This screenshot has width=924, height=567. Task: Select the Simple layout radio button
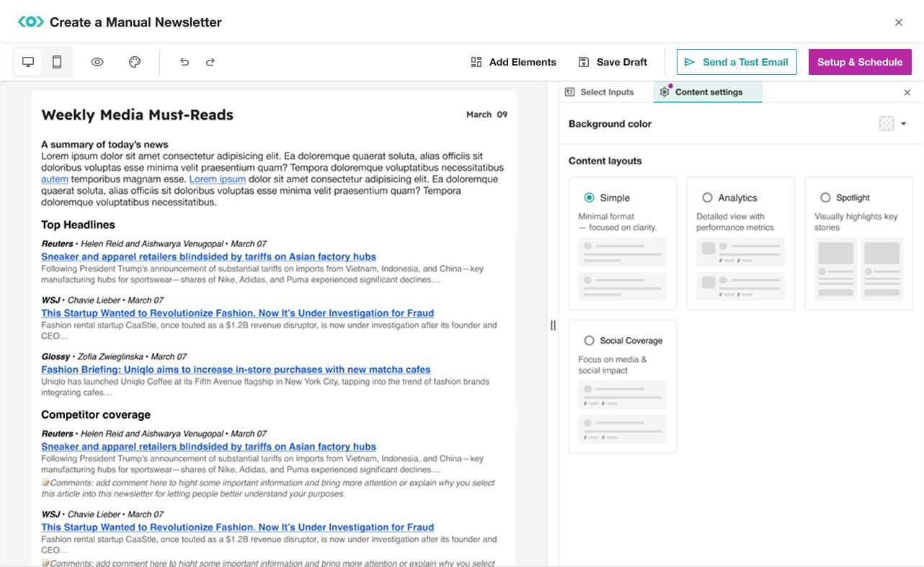(x=590, y=197)
